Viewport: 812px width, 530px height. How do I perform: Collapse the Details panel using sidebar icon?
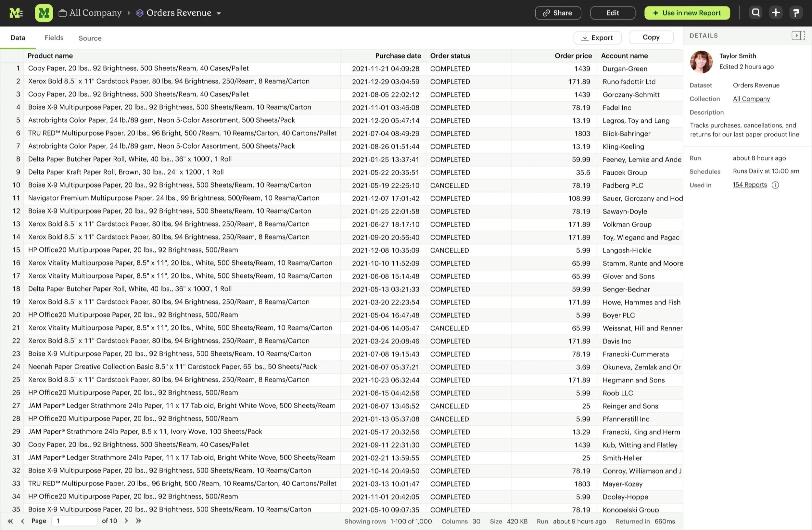click(798, 35)
